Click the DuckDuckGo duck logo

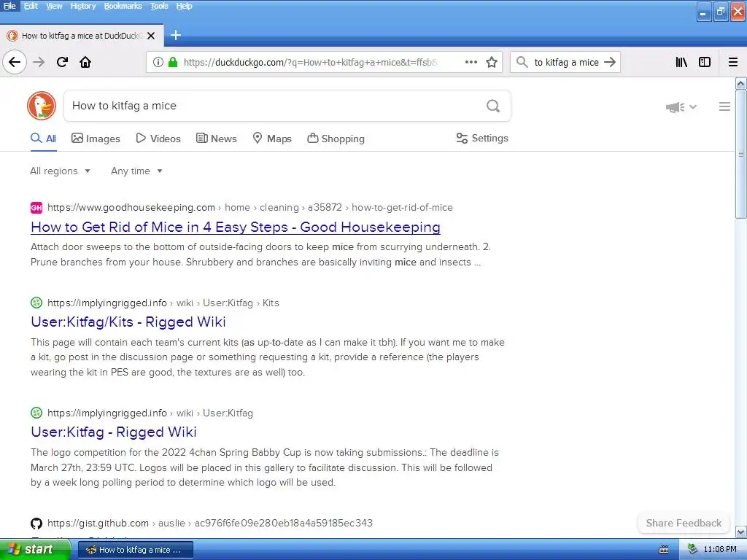pyautogui.click(x=42, y=106)
